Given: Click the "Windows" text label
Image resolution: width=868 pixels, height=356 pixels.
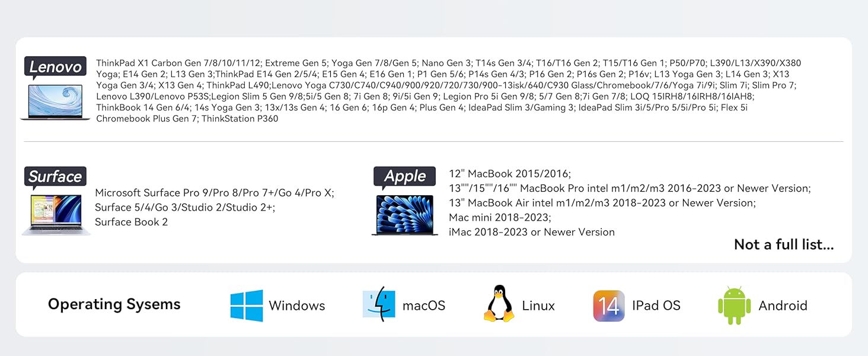Looking at the screenshot, I should 296,306.
